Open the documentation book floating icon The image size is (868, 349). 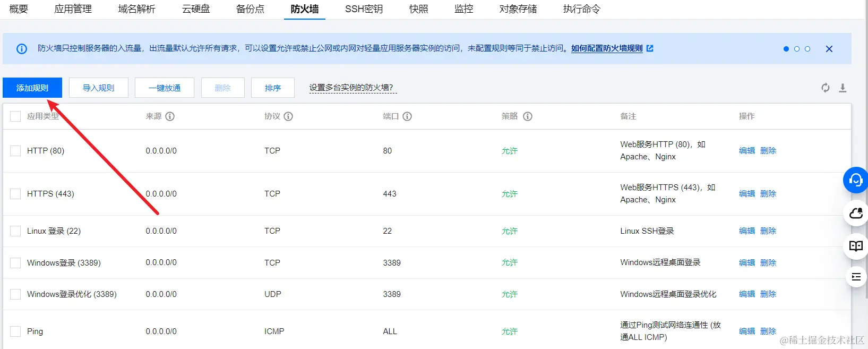(856, 246)
